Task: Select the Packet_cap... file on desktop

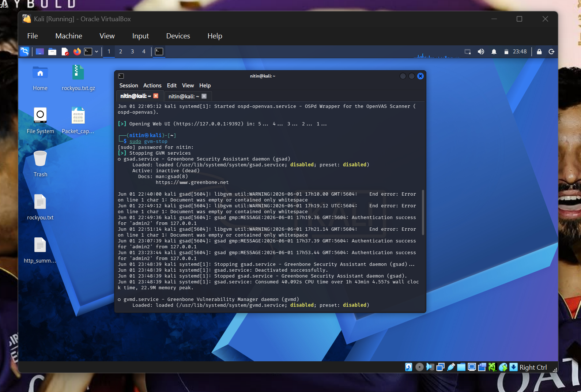Action: 78,121
